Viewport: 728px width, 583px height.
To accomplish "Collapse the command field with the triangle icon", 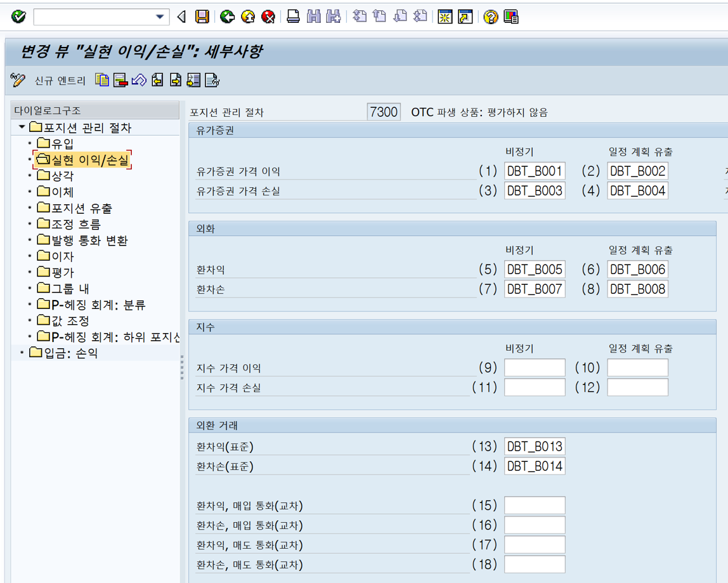I will pyautogui.click(x=181, y=17).
